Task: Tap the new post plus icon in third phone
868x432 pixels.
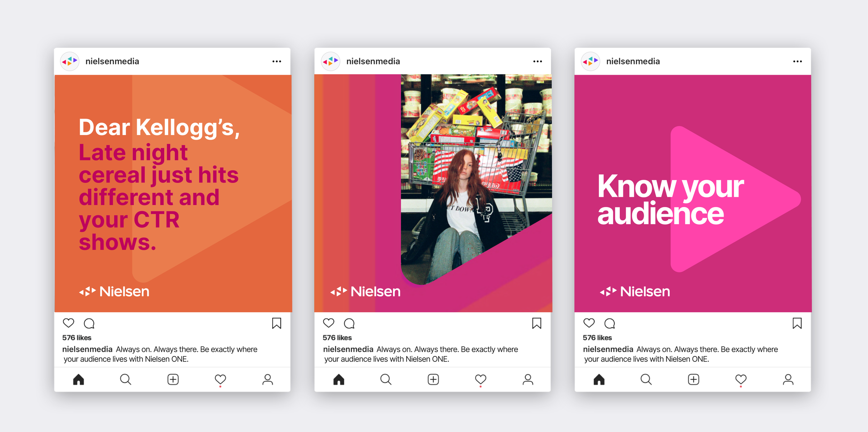Action: click(x=693, y=379)
